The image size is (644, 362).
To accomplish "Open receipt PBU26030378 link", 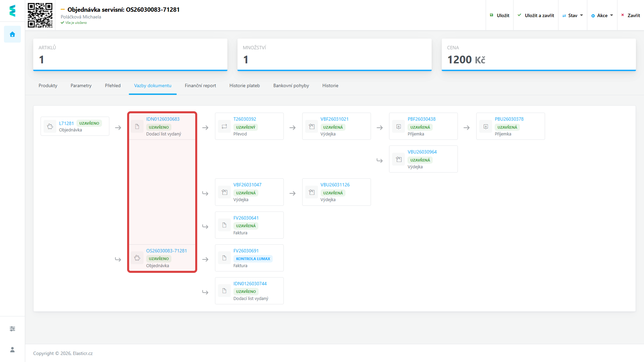I will coord(509,119).
